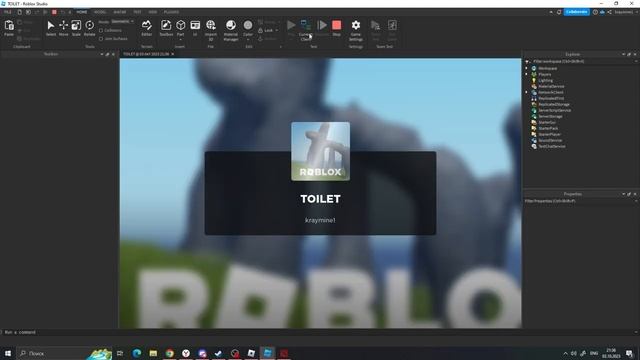This screenshot has height=360, width=640.
Task: Close the TOILET viewport tab
Action: coord(173,54)
